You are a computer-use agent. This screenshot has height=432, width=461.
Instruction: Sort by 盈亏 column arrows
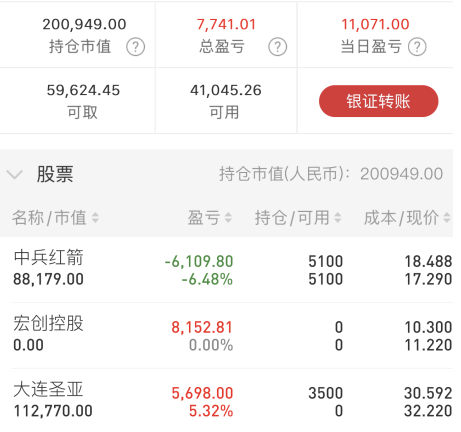(x=228, y=218)
